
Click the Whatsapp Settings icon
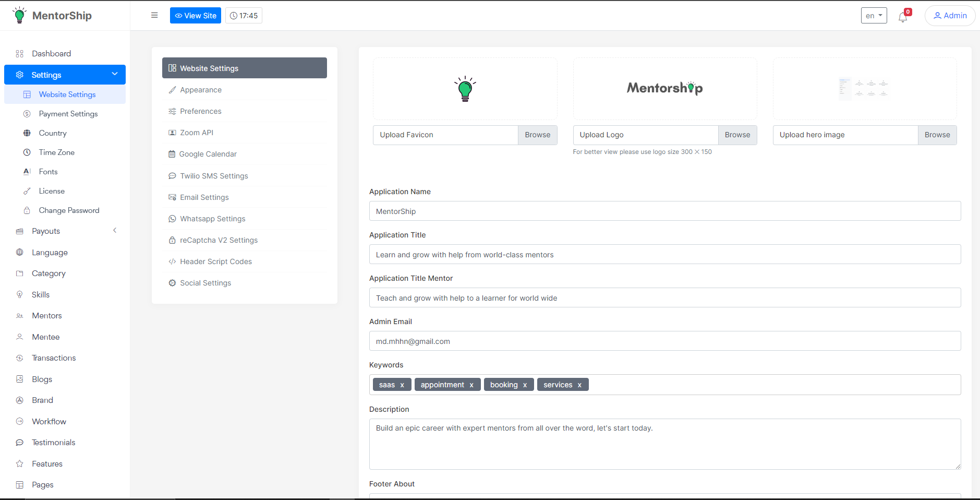point(172,219)
